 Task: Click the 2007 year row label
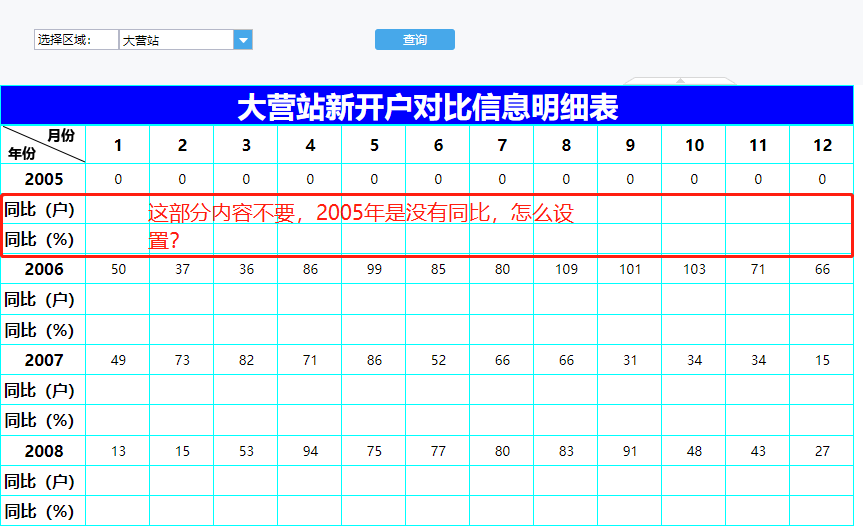point(43,360)
